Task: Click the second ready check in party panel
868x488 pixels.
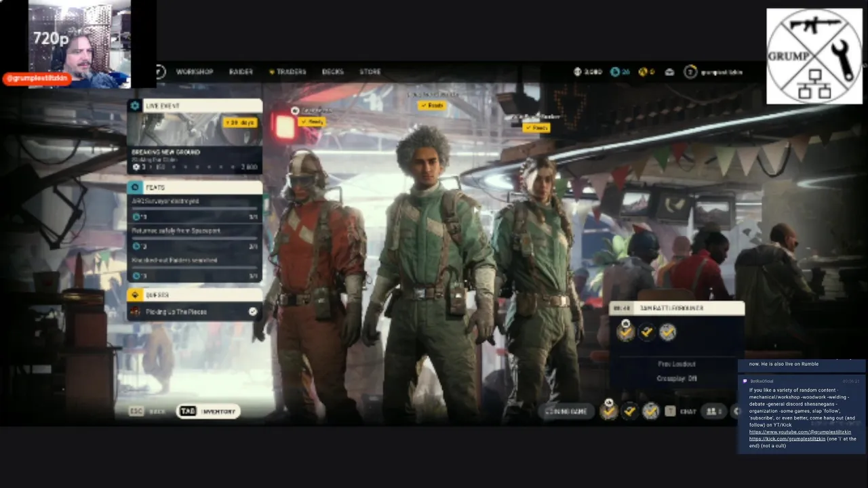Action: coord(646,331)
